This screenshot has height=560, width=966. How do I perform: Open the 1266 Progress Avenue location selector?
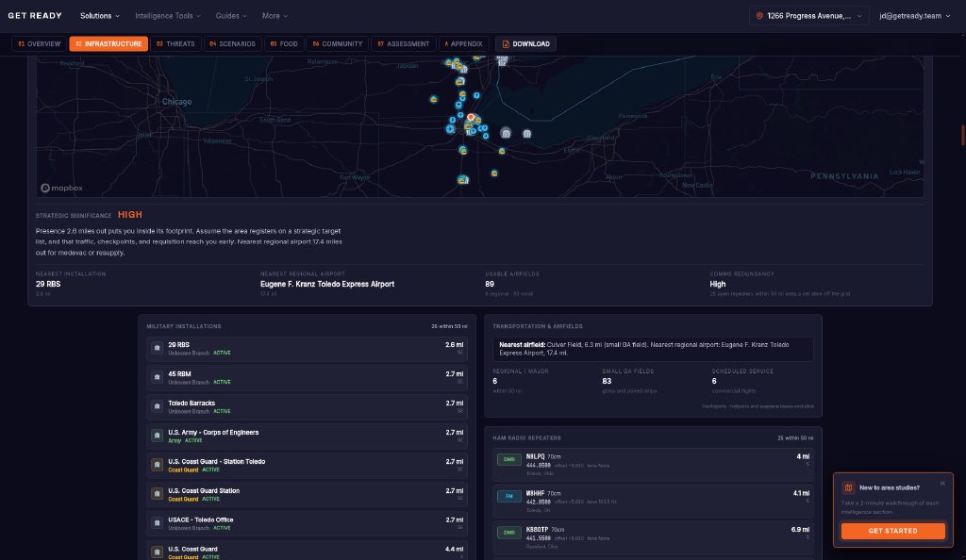click(x=808, y=16)
